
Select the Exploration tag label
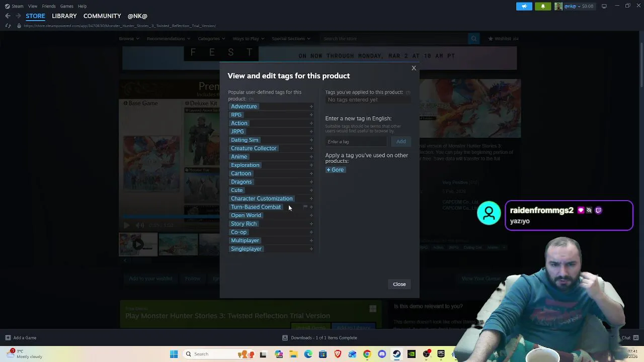[x=245, y=165]
